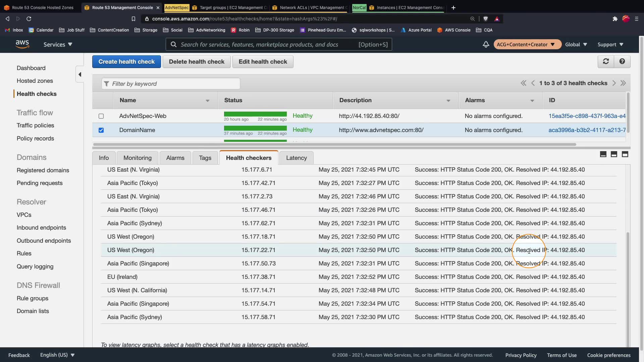Click the horizontal scrollbar under health checks table
This screenshot has width=644, height=362.
tap(334, 144)
